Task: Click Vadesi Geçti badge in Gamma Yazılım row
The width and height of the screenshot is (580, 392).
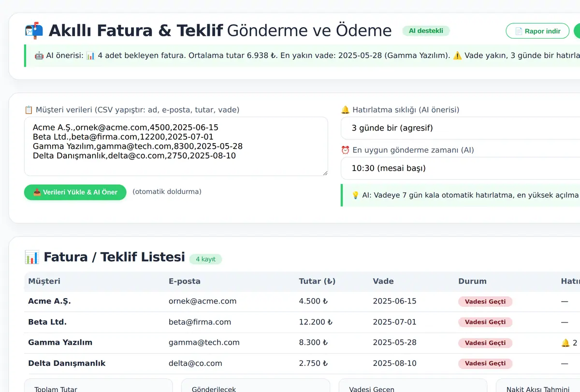Action: pos(485,343)
